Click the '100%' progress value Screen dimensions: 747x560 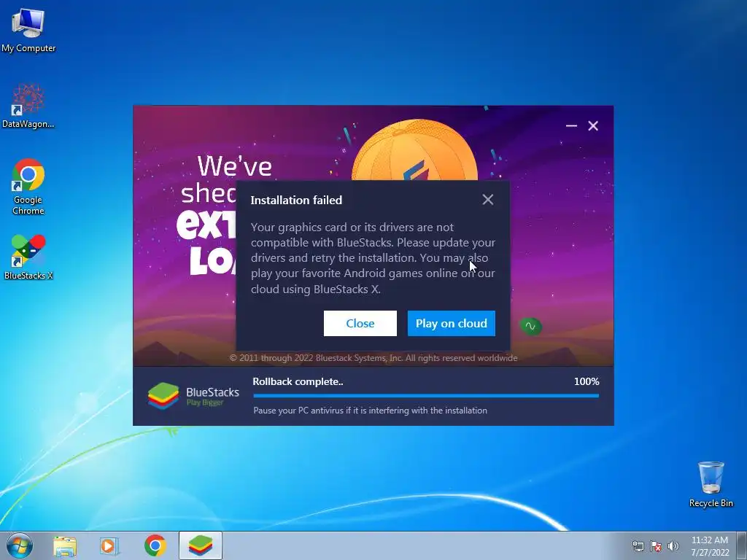point(587,381)
